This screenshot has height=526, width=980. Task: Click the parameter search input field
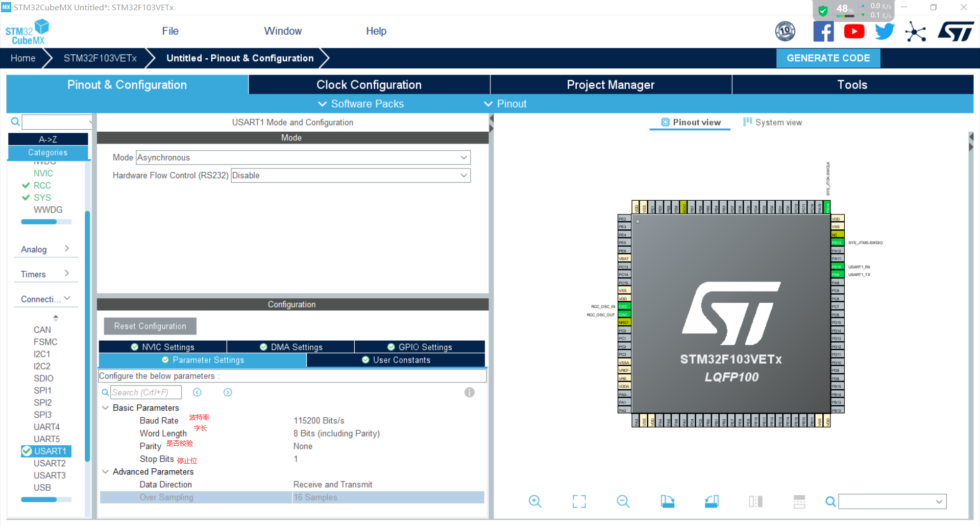pyautogui.click(x=146, y=392)
